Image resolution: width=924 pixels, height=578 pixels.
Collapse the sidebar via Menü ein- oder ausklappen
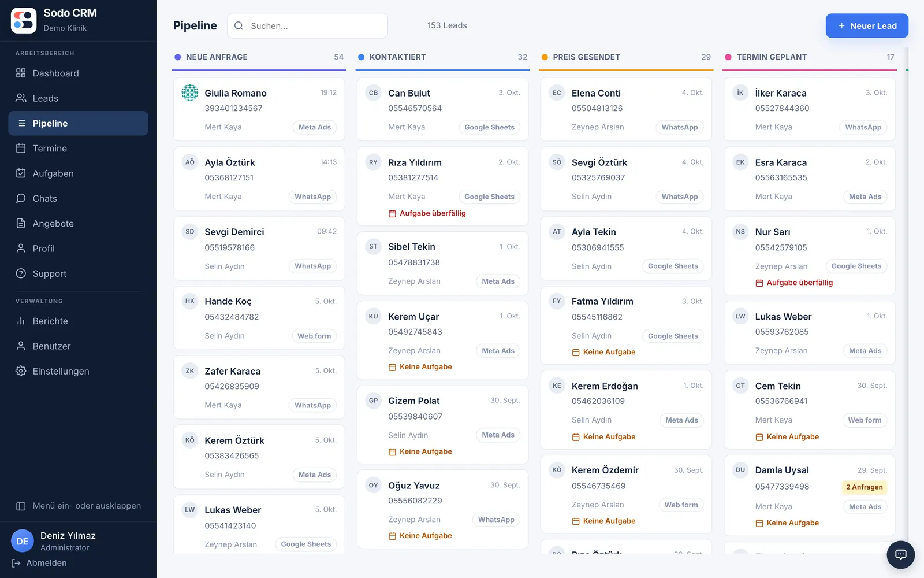pos(78,506)
